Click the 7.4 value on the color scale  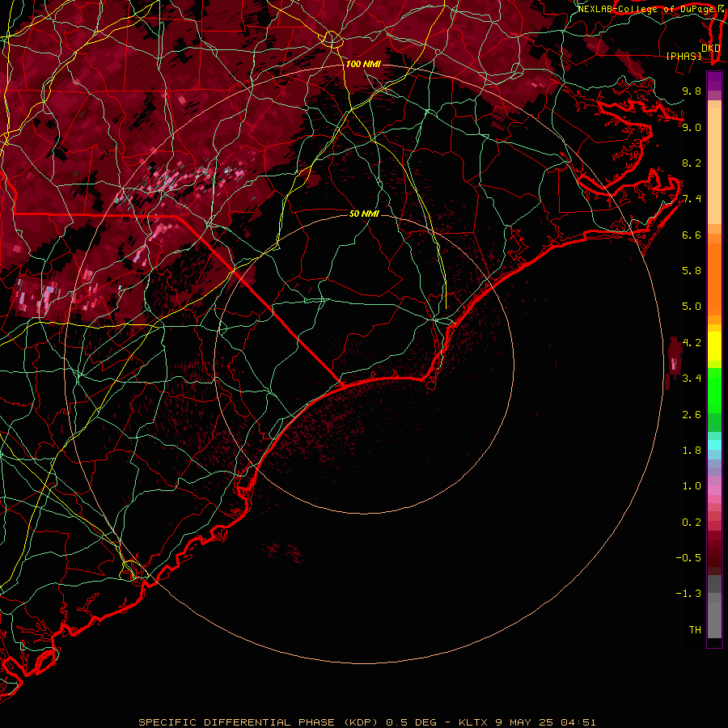(x=692, y=199)
